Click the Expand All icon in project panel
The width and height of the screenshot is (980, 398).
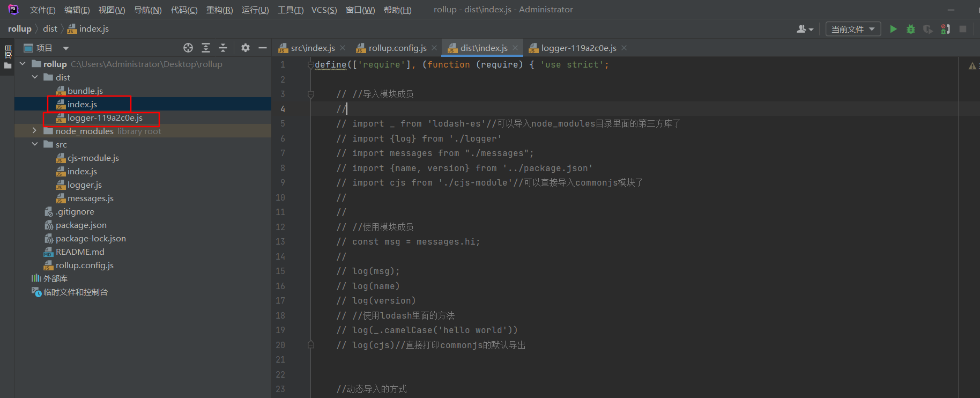(206, 48)
